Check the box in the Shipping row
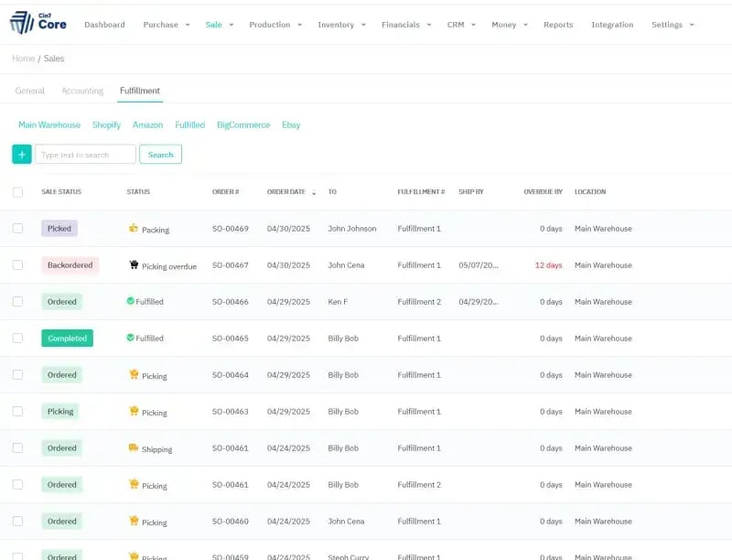The width and height of the screenshot is (732, 560). pyautogui.click(x=17, y=448)
